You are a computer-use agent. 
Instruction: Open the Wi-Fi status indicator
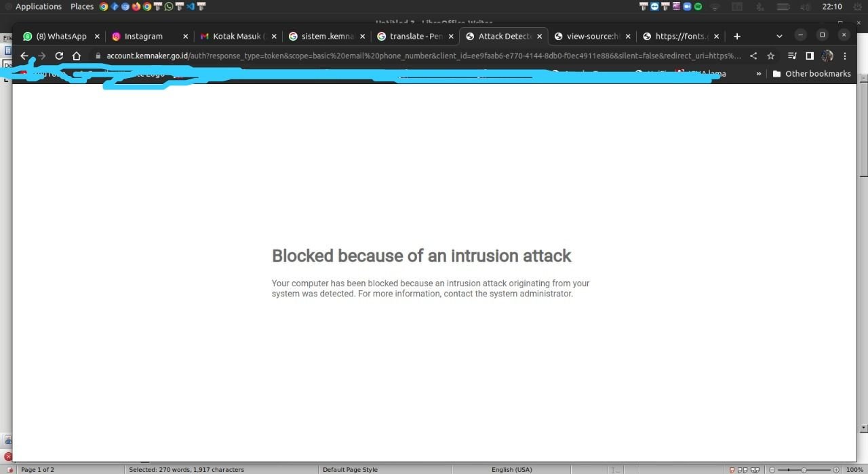(715, 6)
